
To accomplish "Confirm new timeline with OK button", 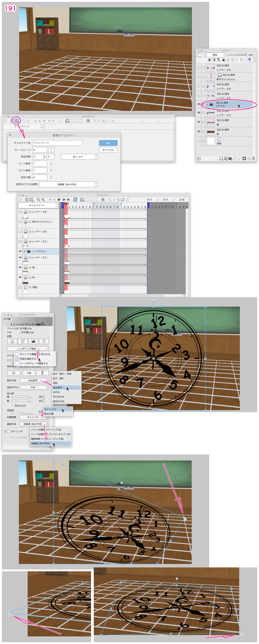I will 108,143.
